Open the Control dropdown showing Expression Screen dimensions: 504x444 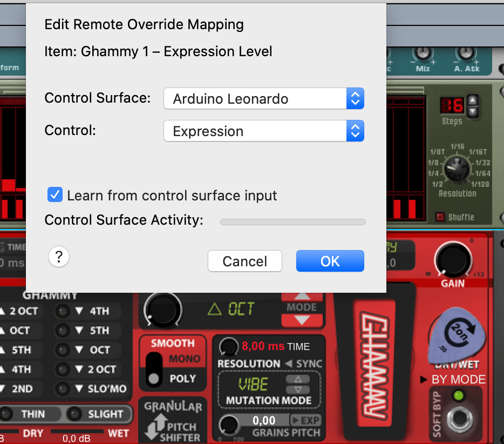click(264, 131)
